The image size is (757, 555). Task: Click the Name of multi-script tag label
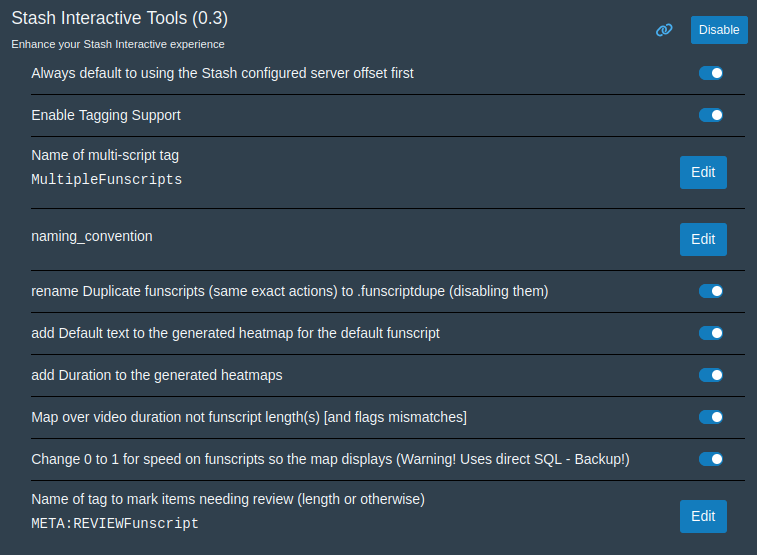(105, 155)
